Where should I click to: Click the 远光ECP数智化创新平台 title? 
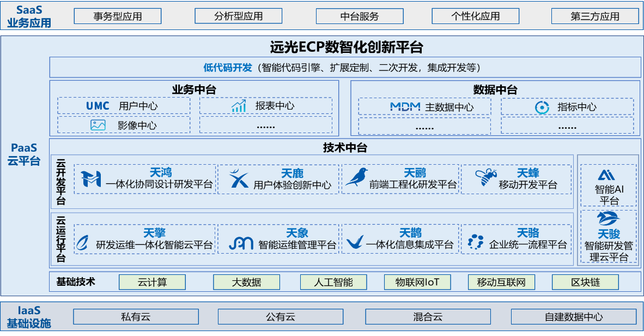pos(347,47)
